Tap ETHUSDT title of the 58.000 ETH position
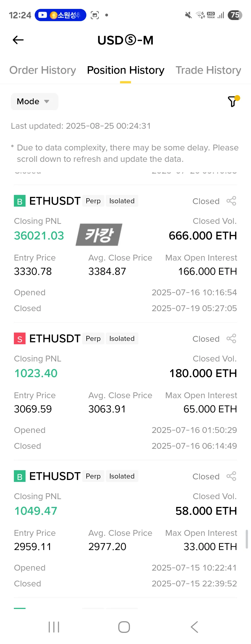 (x=55, y=476)
